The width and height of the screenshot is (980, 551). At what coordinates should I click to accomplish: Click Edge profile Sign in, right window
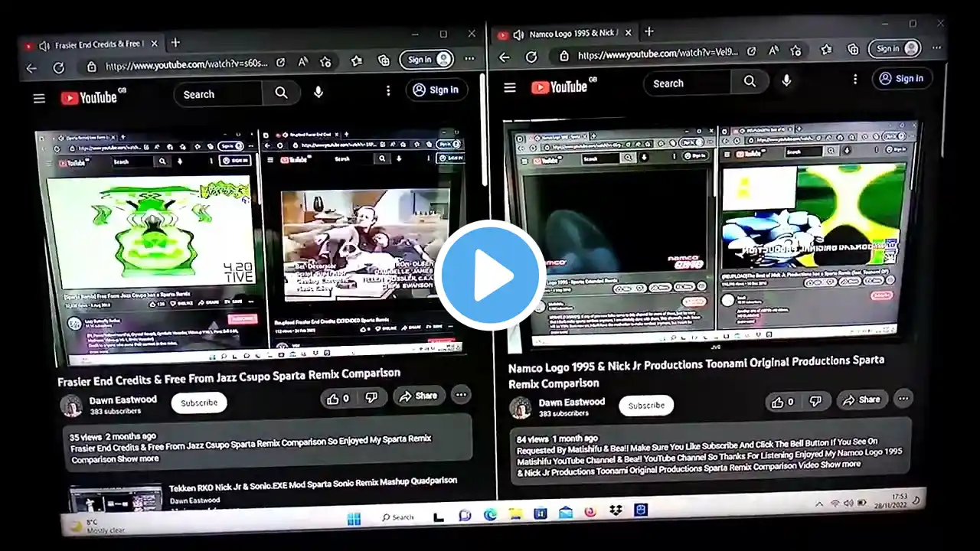(894, 48)
